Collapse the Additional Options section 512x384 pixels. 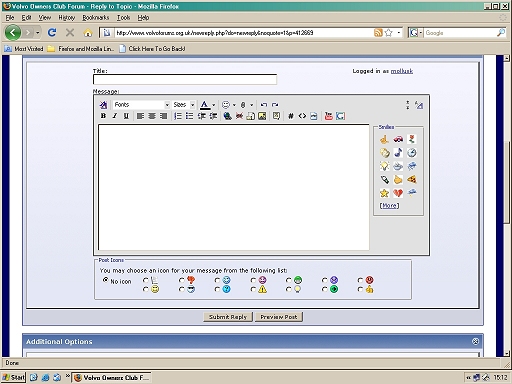pyautogui.click(x=475, y=341)
